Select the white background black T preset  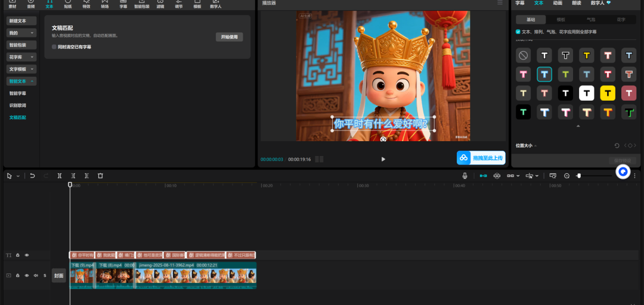point(587,93)
